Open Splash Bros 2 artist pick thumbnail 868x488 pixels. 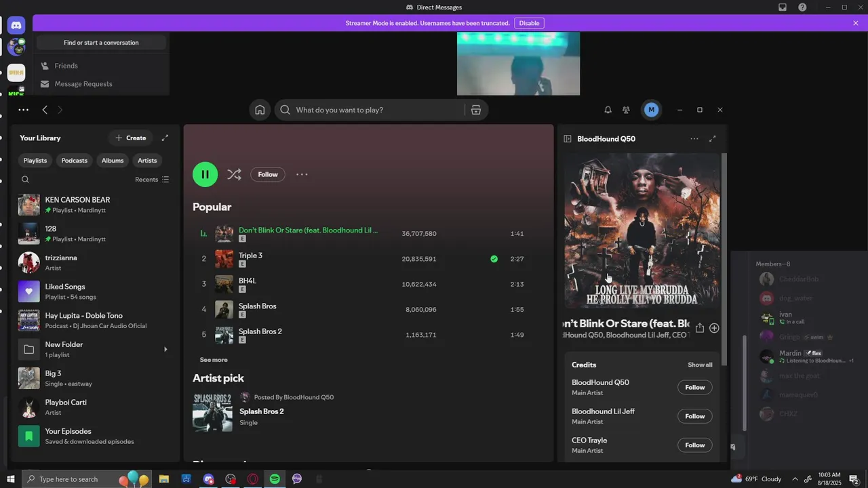pos(212,412)
